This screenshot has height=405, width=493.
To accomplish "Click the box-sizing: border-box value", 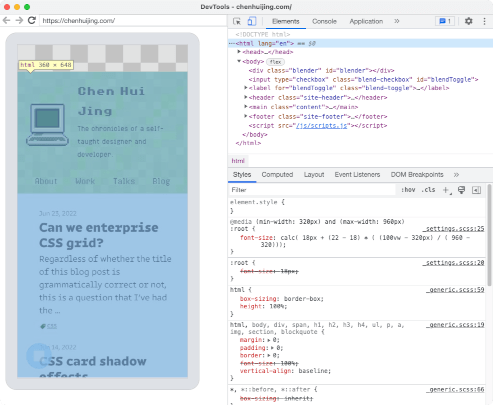I will click(x=304, y=299).
